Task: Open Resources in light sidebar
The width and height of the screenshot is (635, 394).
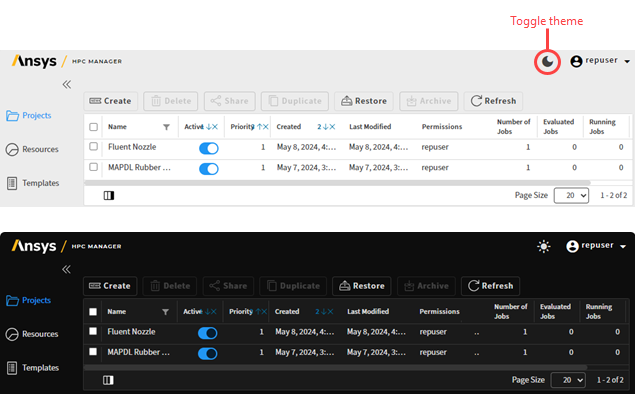Action: click(32, 149)
